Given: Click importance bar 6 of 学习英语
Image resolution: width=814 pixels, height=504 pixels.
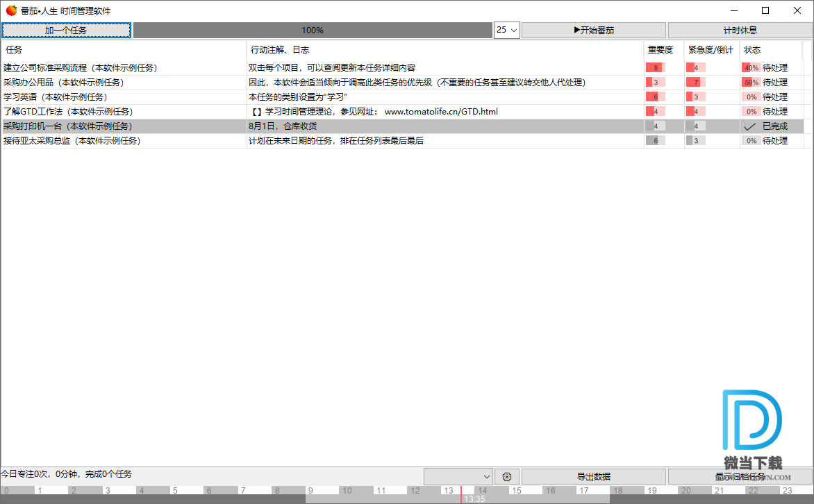Looking at the screenshot, I should (x=656, y=97).
